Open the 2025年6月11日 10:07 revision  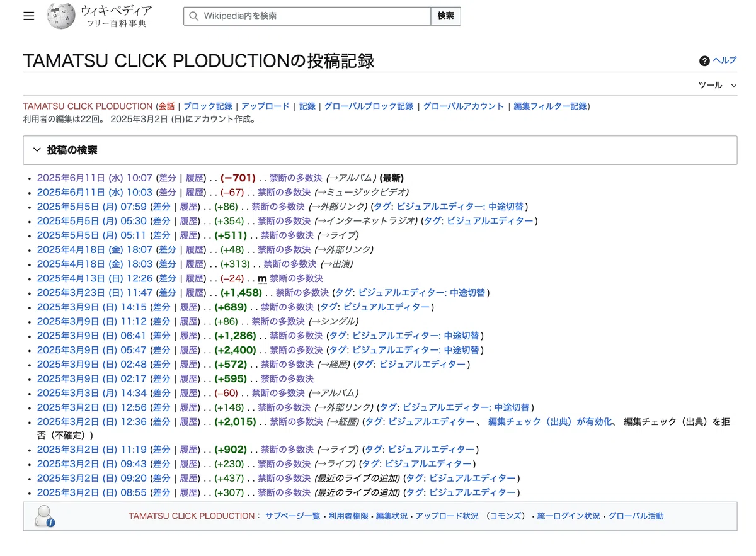94,178
